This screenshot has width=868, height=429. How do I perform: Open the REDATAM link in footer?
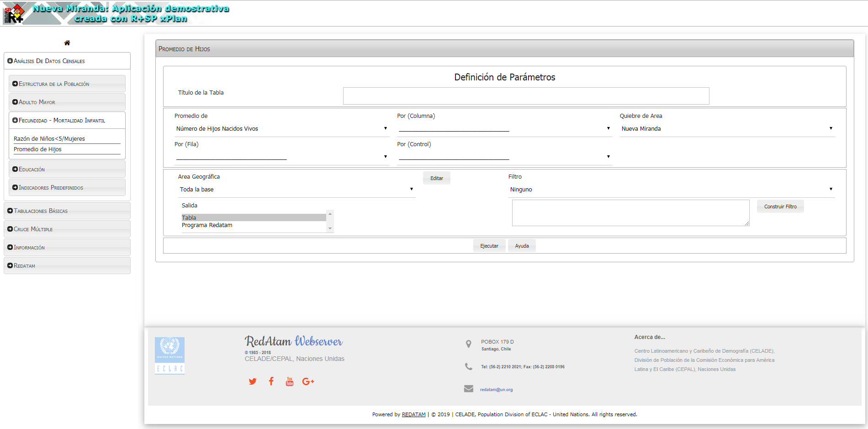point(413,414)
